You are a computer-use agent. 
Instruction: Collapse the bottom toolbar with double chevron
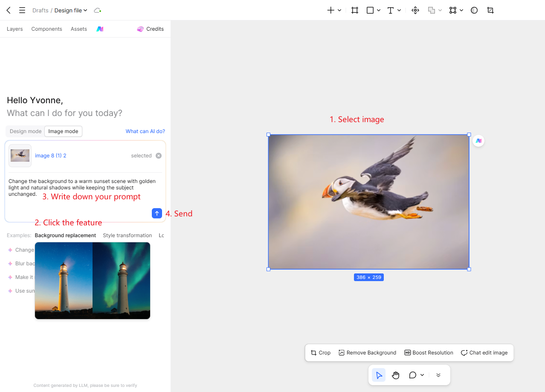pyautogui.click(x=438, y=375)
